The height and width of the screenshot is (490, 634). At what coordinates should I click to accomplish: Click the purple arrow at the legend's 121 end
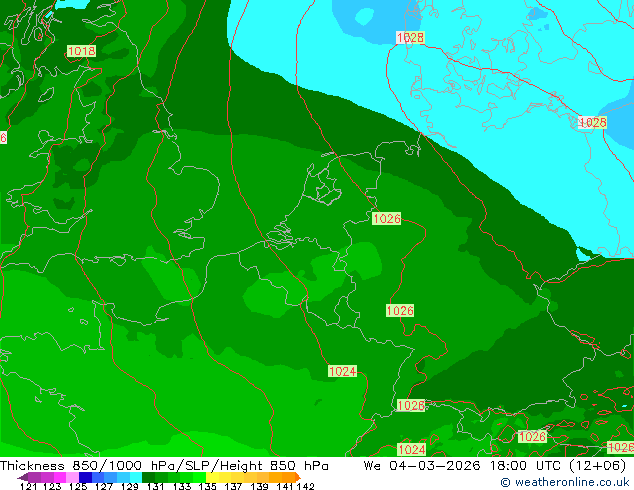[x=22, y=477]
